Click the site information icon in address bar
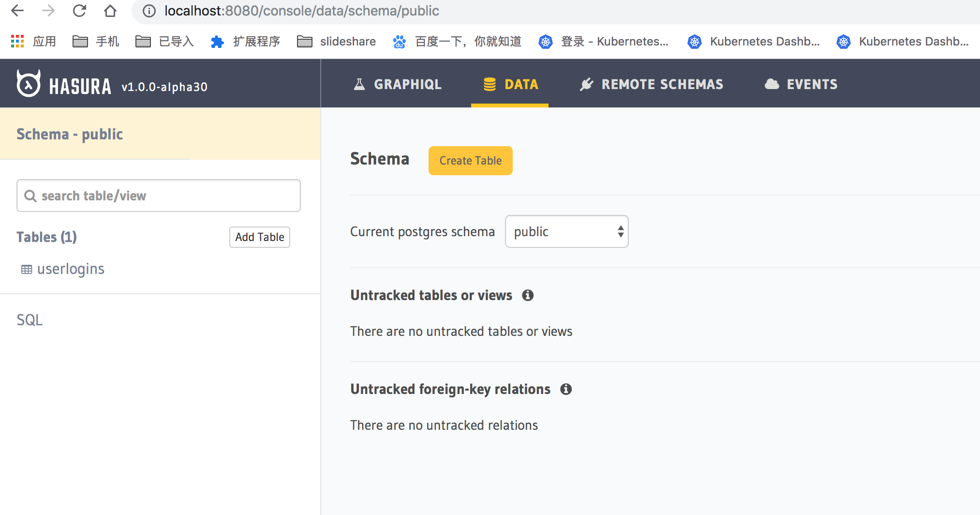 [149, 11]
